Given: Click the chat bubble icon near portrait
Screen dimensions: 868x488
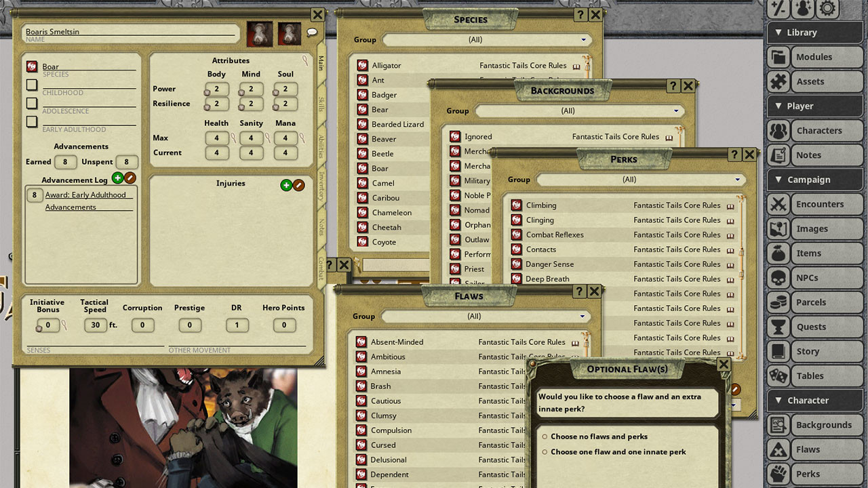Looking at the screenshot, I should [312, 32].
